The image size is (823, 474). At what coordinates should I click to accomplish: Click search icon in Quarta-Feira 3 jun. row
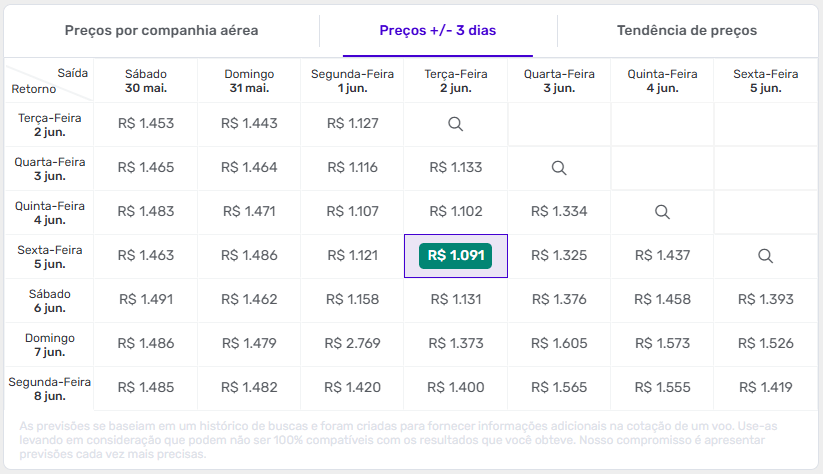click(559, 168)
